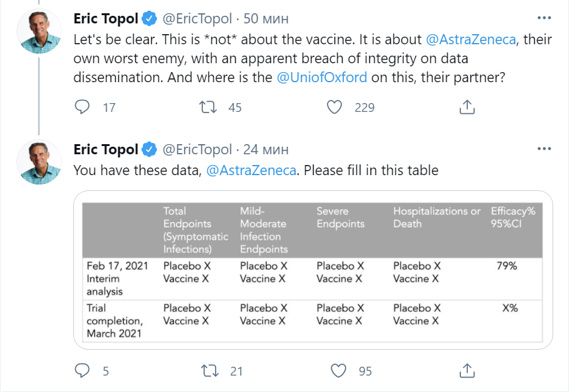This screenshot has width=569, height=392.
Task: Reply to the second tweet with 5 replies
Action: click(83, 371)
